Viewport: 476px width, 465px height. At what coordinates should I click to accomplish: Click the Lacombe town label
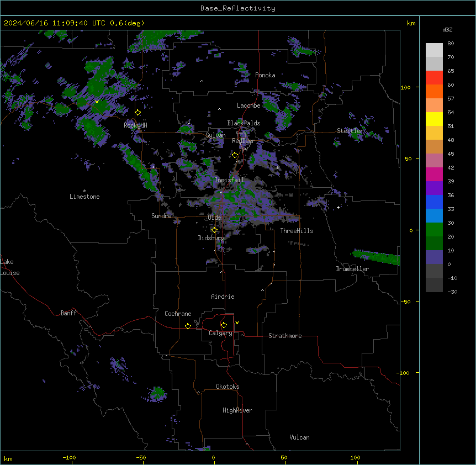[248, 105]
